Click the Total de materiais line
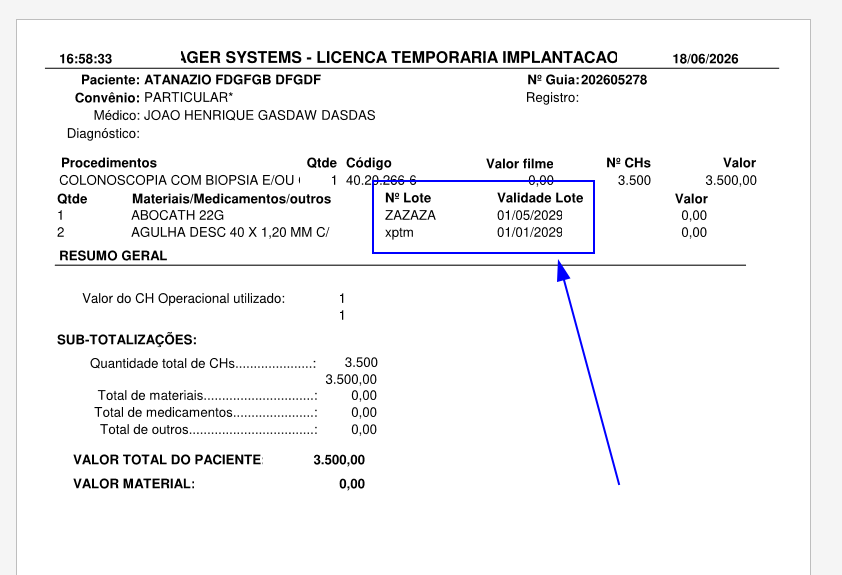 point(207,396)
